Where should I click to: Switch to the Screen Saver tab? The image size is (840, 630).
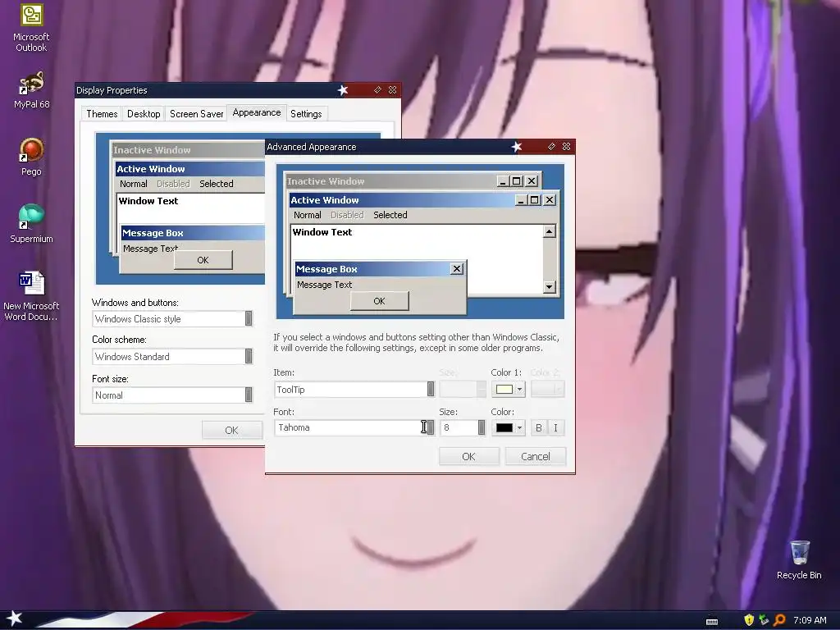point(196,113)
